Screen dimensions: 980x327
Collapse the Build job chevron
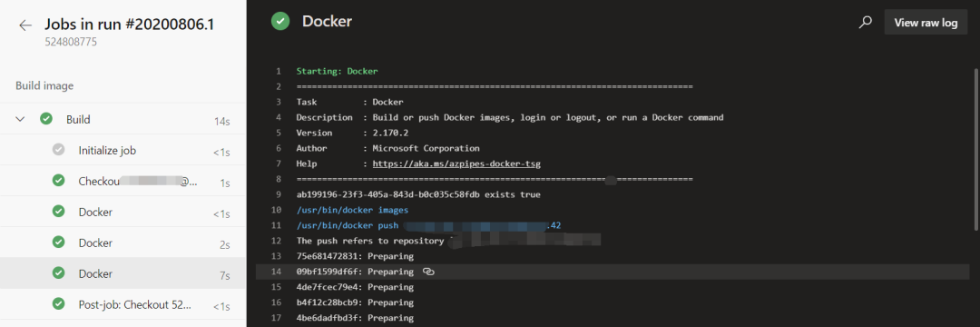(20, 119)
